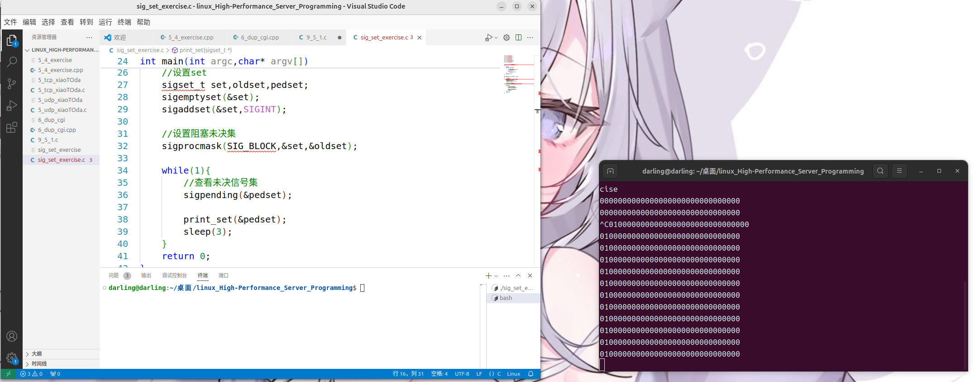Open the 文件 menu

click(10, 22)
